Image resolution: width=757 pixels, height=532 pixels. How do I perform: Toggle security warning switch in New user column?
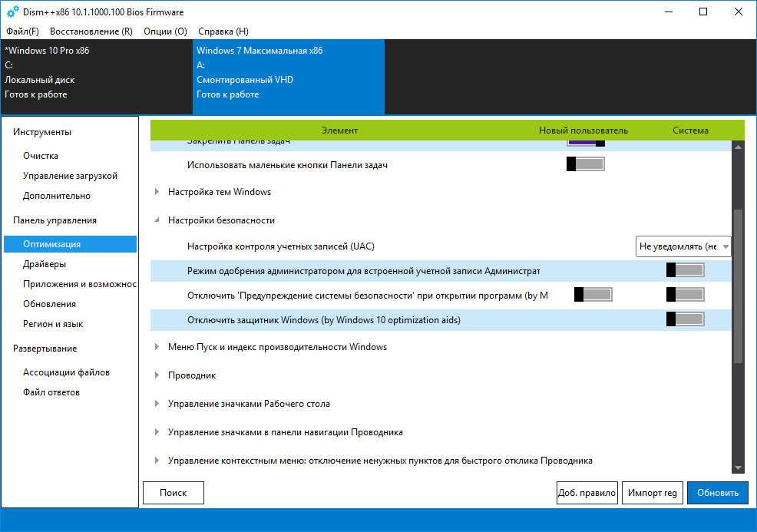coord(593,295)
